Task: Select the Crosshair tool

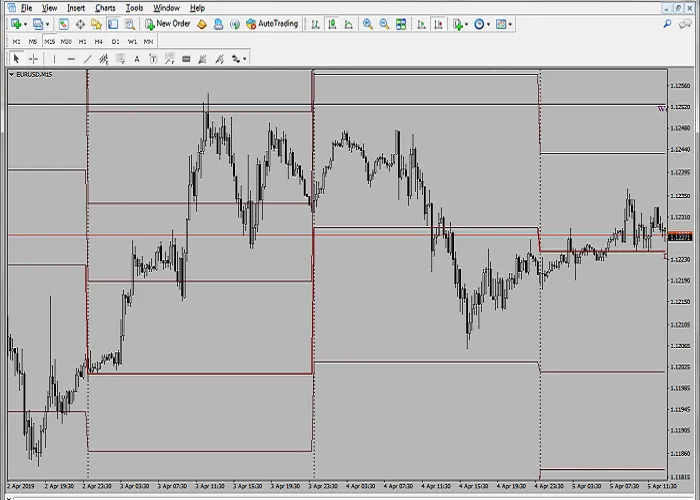Action: (33, 59)
